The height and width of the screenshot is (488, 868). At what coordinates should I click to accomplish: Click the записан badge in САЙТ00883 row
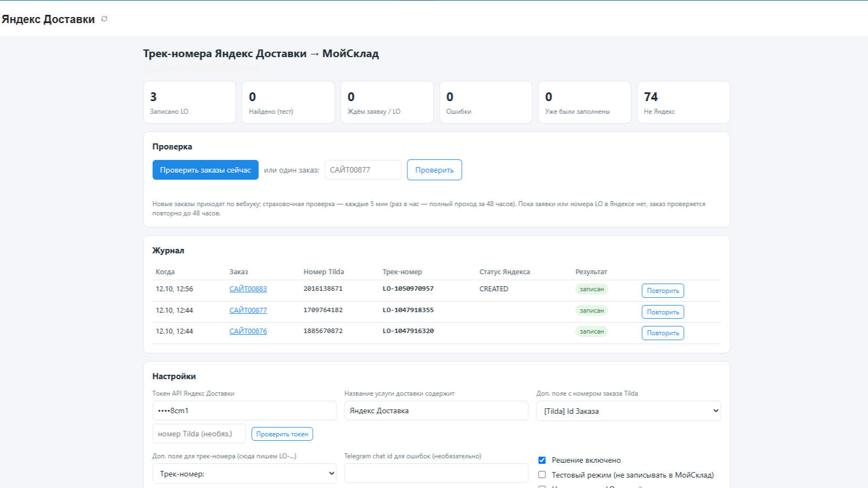click(x=591, y=289)
